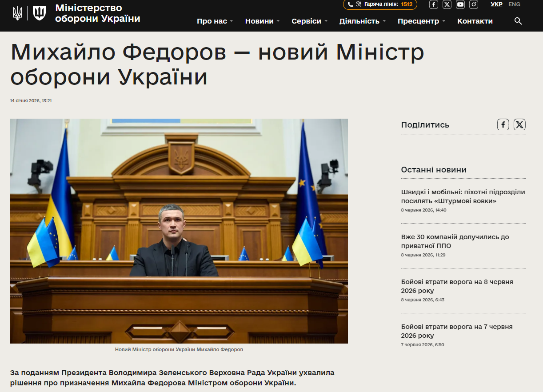Image resolution: width=543 pixels, height=392 pixels.
Task: Click the Ministry of Defence shield emblem
Action: click(40, 13)
